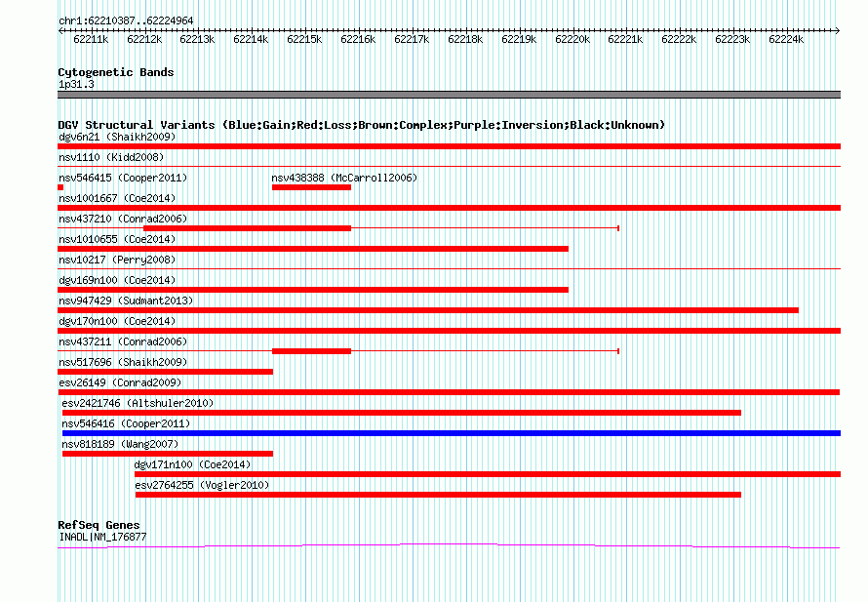Click the RefSeq Genes track heading

[99, 525]
